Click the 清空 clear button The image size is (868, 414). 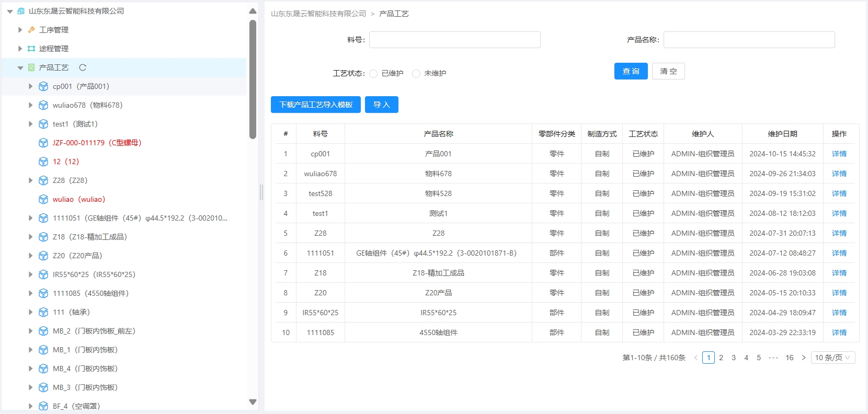point(668,71)
